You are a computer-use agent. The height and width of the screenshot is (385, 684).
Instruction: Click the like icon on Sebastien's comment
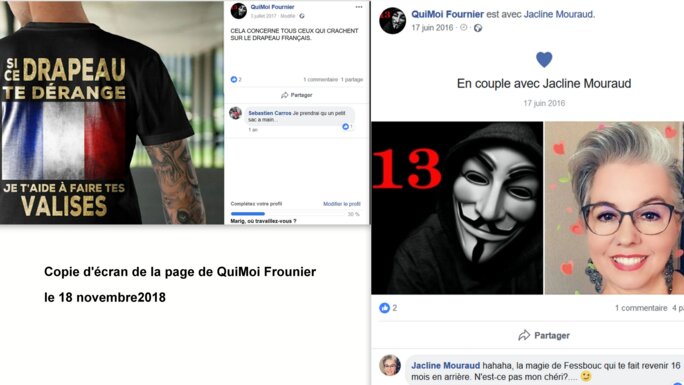click(345, 126)
